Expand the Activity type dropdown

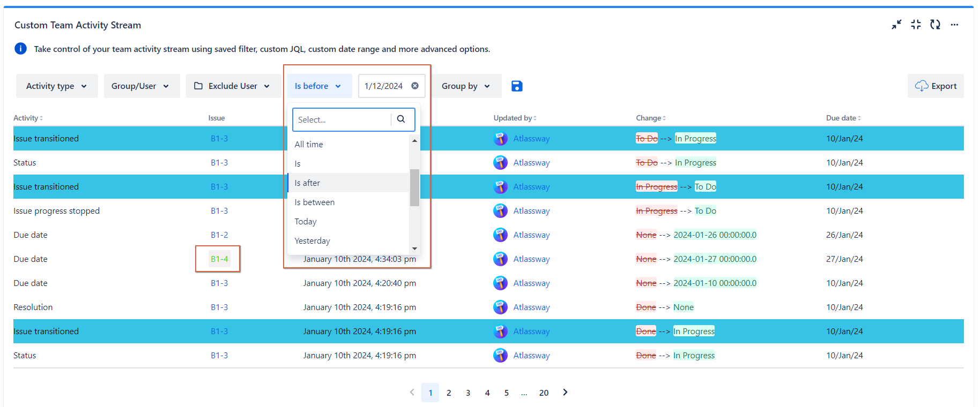(57, 86)
